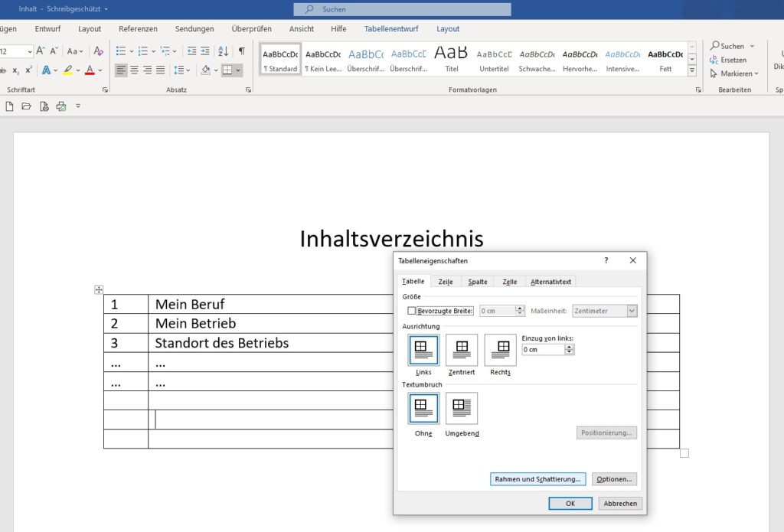Cancel the dialog with Abbrechen

coord(620,504)
